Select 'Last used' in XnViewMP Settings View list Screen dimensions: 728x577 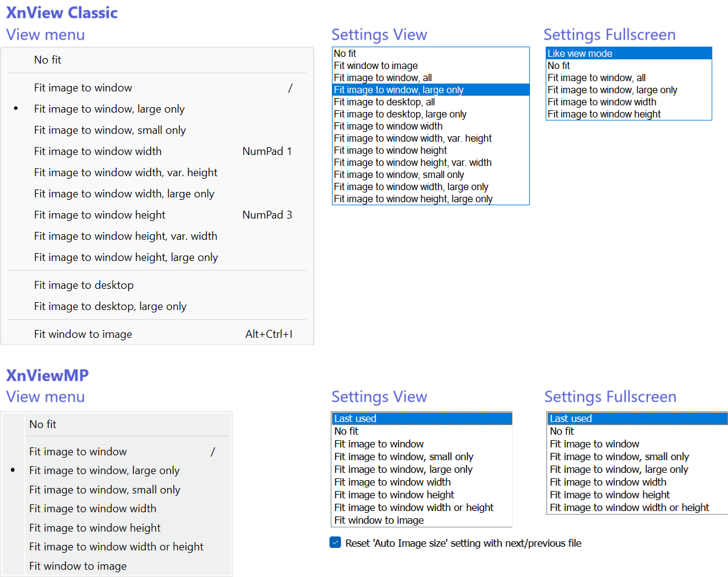(x=355, y=418)
